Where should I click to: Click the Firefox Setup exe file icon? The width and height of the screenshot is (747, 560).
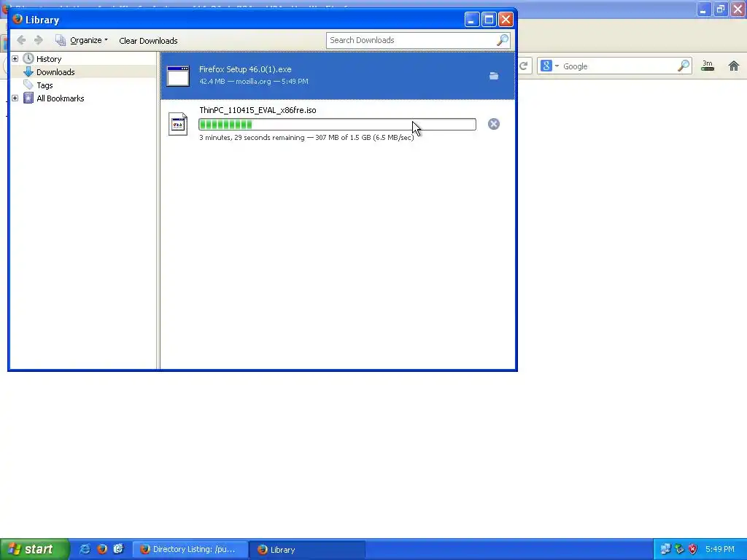click(178, 76)
